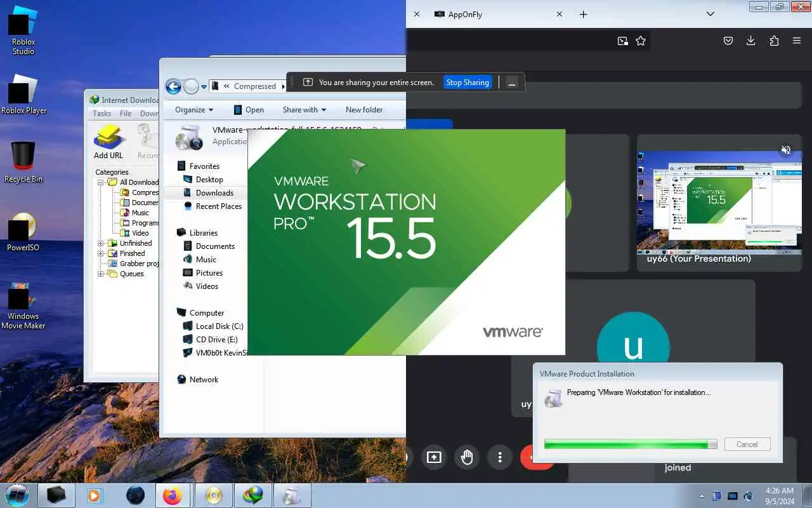
Task: Click the Save to Pocket icon
Action: click(x=728, y=41)
